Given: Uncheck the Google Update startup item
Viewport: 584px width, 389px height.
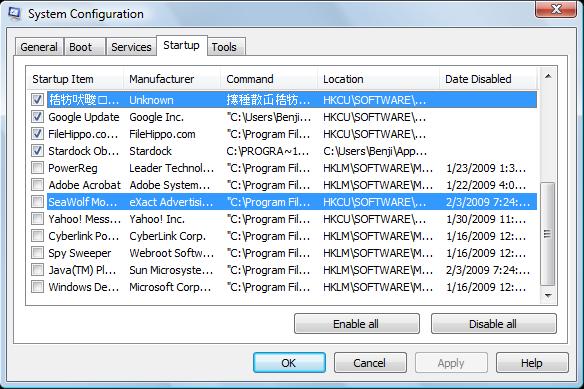Looking at the screenshot, I should [37, 117].
